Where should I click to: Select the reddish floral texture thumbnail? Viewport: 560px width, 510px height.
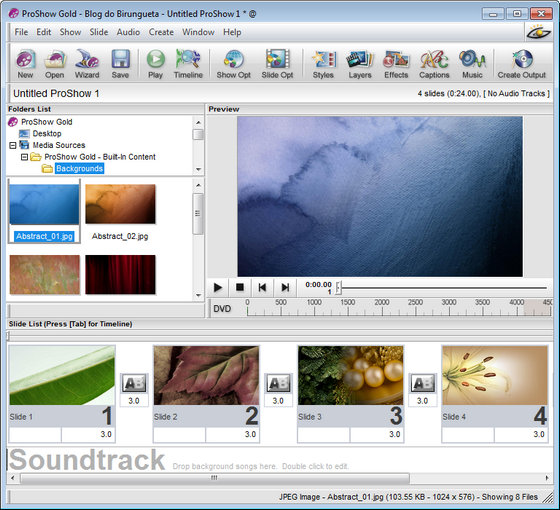coord(45,275)
